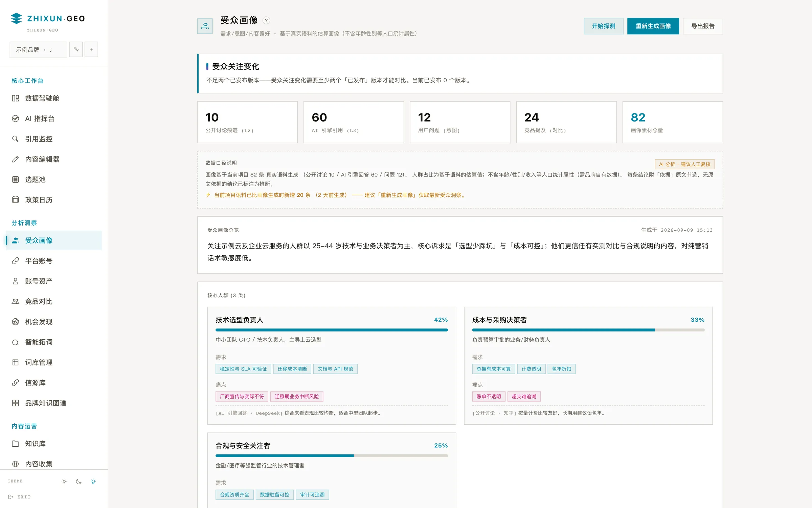Click the 包年折扣 tag
The height and width of the screenshot is (508, 812).
pos(562,369)
